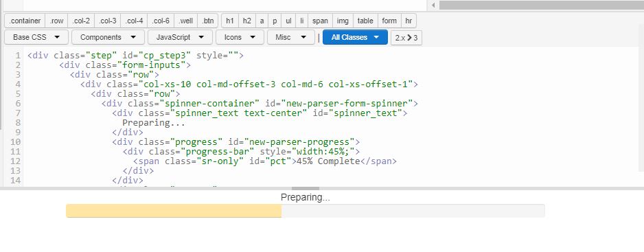
Task: Expand the Misc dropdown
Action: click(x=291, y=37)
